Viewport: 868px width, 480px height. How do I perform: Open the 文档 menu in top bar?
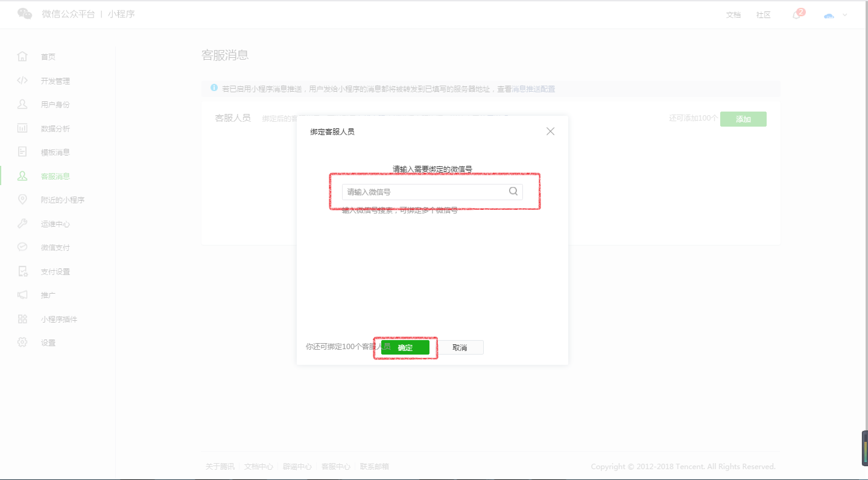click(733, 14)
